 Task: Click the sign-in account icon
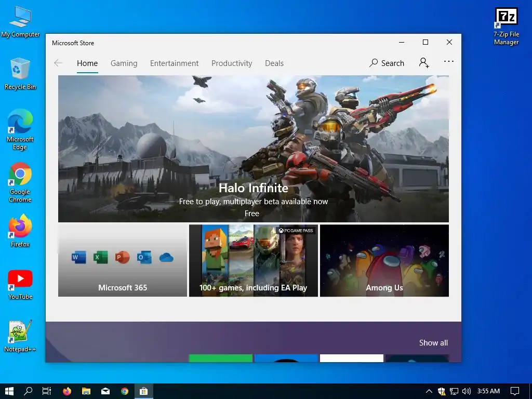tap(424, 63)
